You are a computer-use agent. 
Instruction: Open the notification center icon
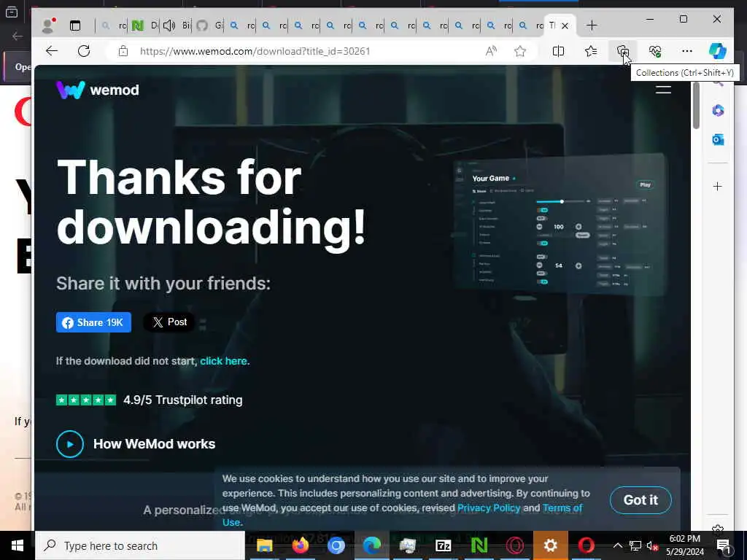(724, 545)
